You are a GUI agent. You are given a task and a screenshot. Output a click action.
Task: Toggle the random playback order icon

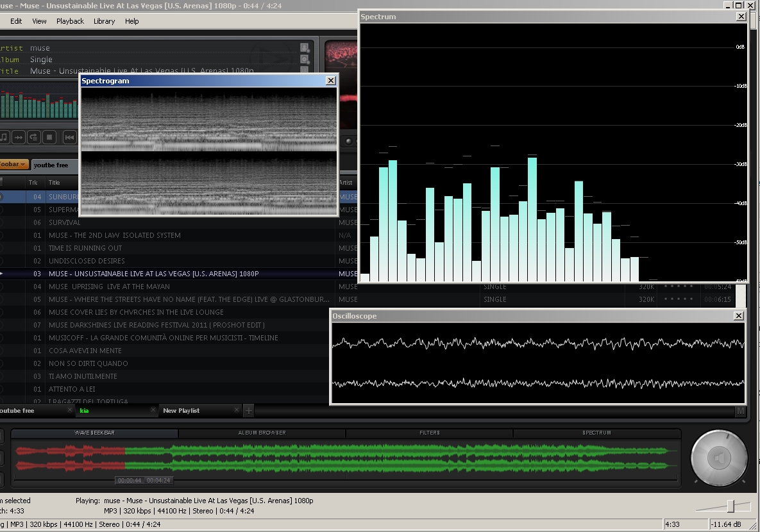[19, 138]
